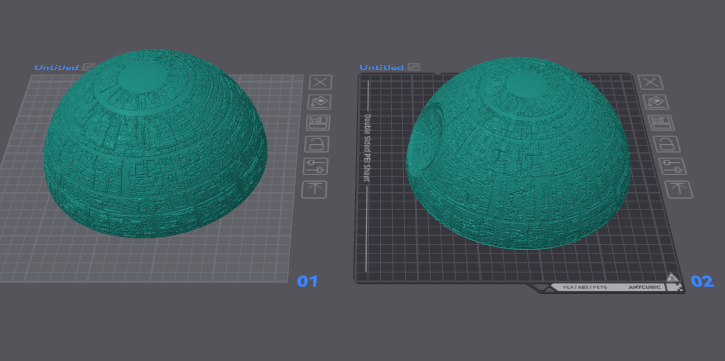Arrange objects on plate 02

tap(661, 123)
